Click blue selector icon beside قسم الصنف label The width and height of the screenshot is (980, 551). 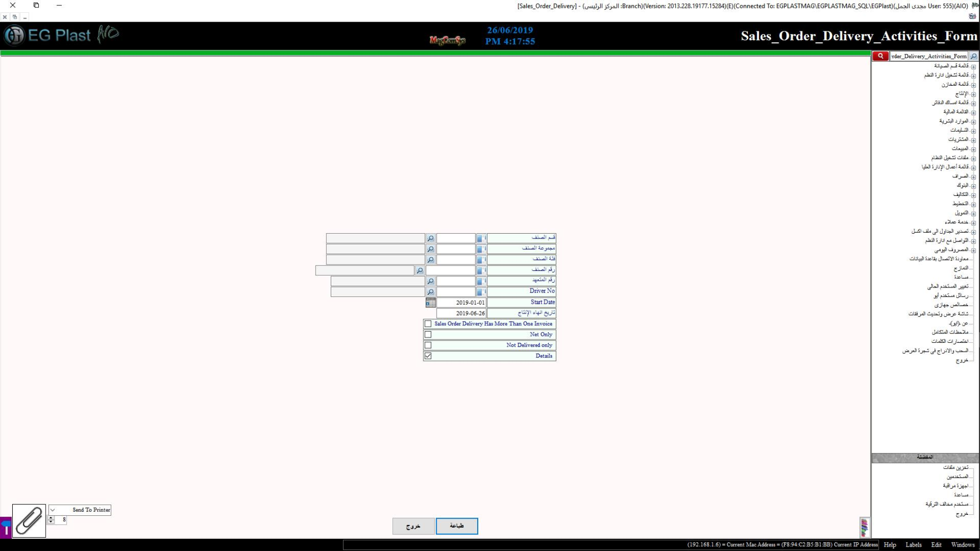coord(481,239)
